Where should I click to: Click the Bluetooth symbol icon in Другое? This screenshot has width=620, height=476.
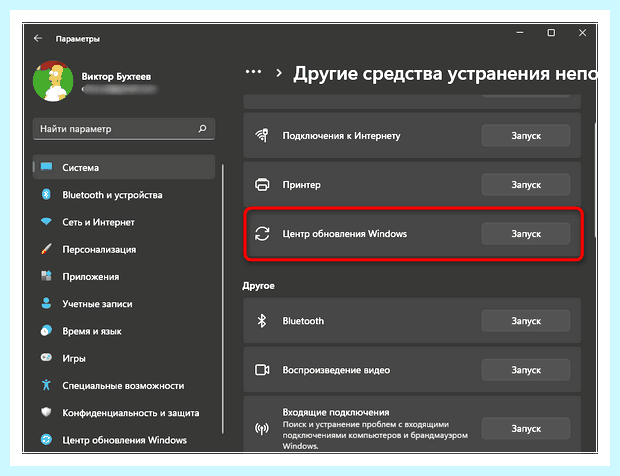pos(262,321)
